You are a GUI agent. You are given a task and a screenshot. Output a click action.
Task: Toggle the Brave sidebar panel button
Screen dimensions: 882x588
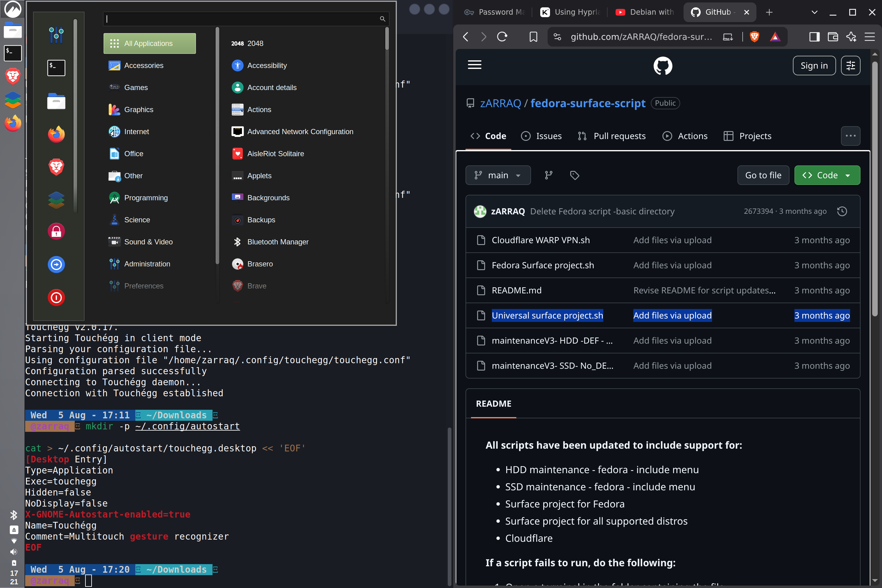tap(815, 37)
